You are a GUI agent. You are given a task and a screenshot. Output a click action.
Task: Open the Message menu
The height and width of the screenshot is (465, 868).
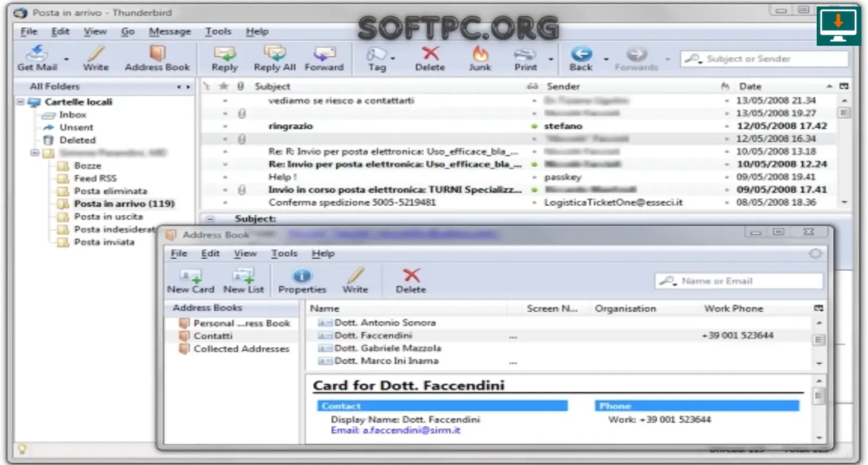[x=170, y=31]
